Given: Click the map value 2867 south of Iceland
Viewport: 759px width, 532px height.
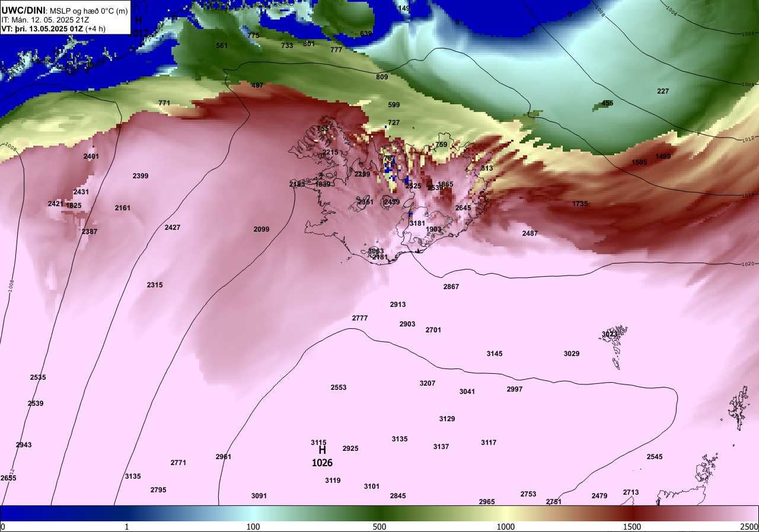Looking at the screenshot, I should pos(451,287).
